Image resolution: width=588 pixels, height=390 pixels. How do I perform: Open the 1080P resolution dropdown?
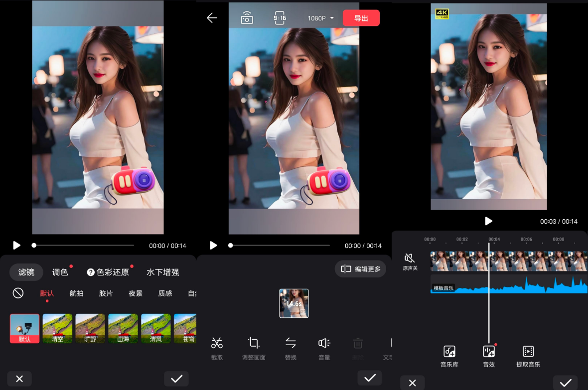coord(320,18)
